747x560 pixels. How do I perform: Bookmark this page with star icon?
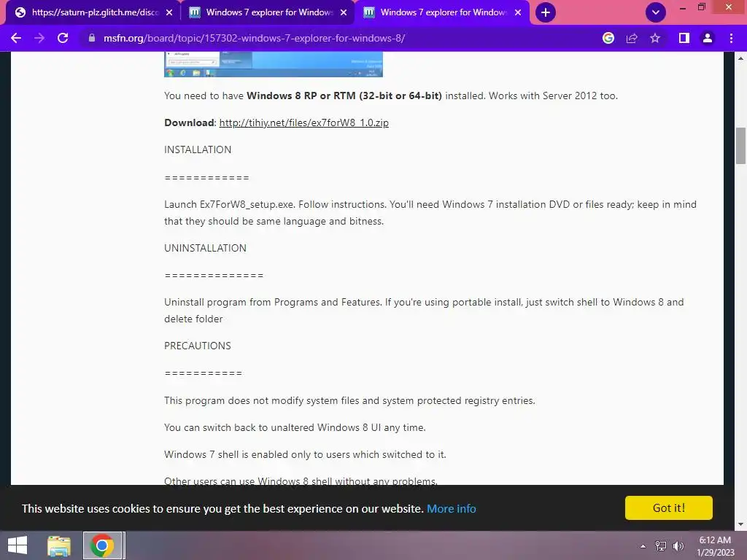[655, 38]
